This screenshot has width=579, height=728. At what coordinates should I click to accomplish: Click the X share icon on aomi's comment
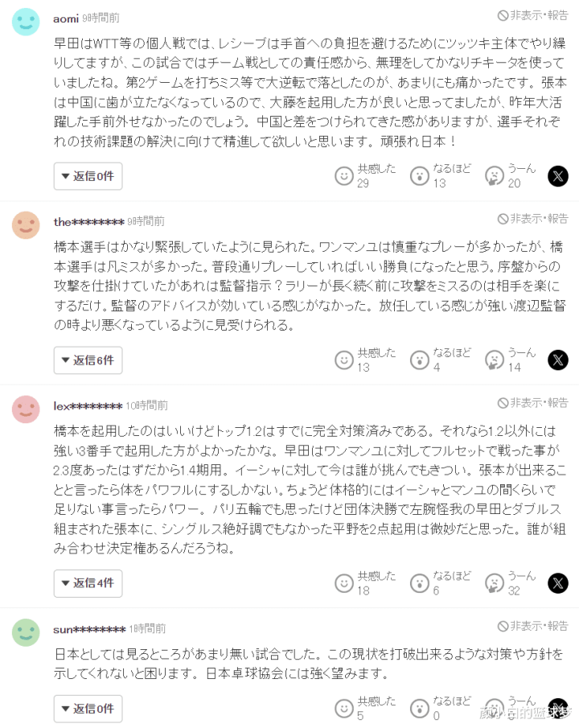click(558, 176)
